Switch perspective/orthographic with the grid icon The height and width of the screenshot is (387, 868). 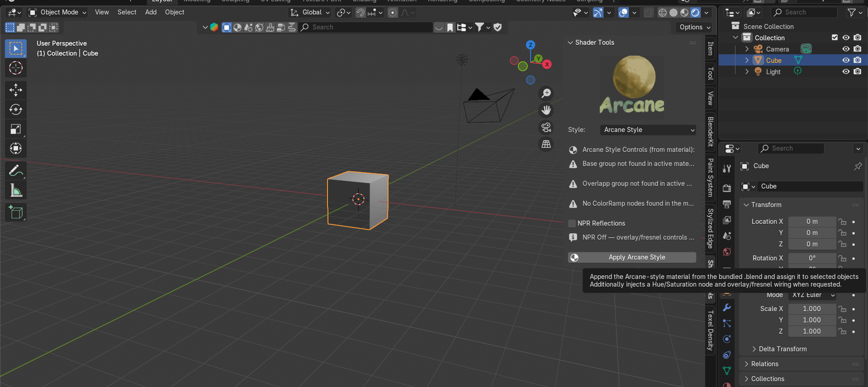coord(546,144)
